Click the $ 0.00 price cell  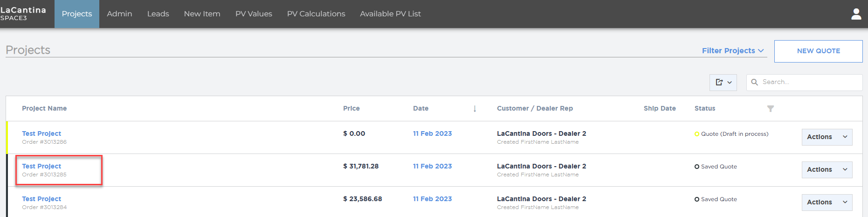point(354,133)
